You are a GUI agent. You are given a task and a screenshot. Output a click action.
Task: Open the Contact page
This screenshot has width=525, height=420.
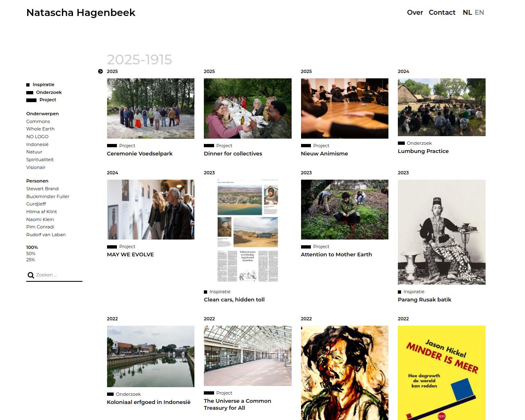[x=442, y=12]
